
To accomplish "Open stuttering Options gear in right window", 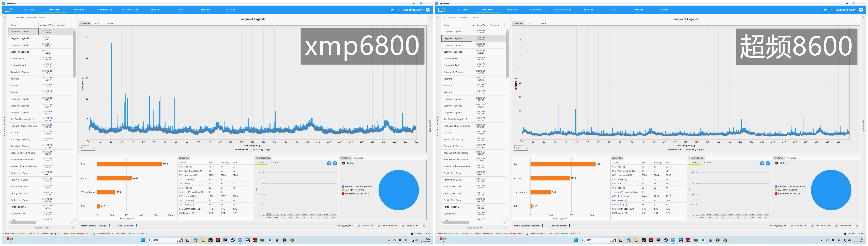I will coord(777,163).
